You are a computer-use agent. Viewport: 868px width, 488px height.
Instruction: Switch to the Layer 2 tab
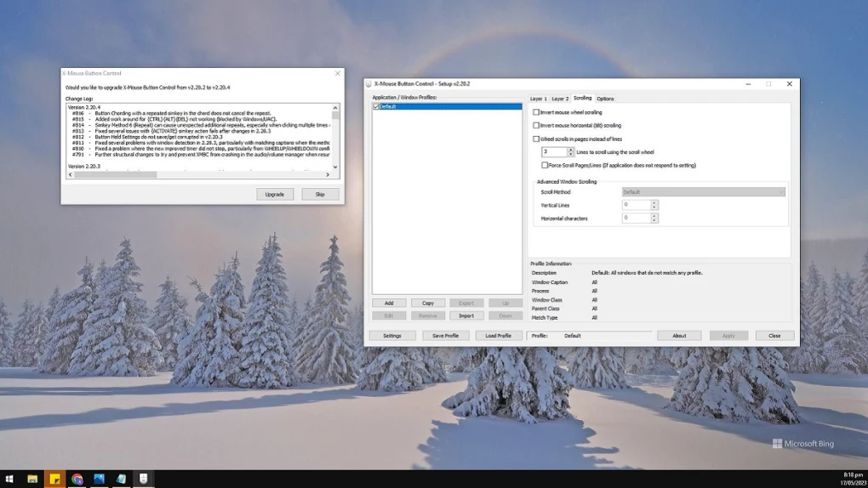(560, 99)
